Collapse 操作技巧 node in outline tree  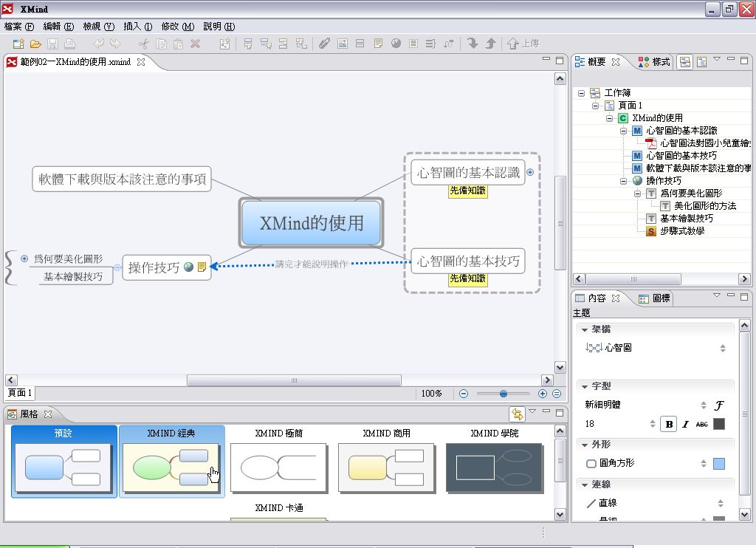tap(623, 181)
